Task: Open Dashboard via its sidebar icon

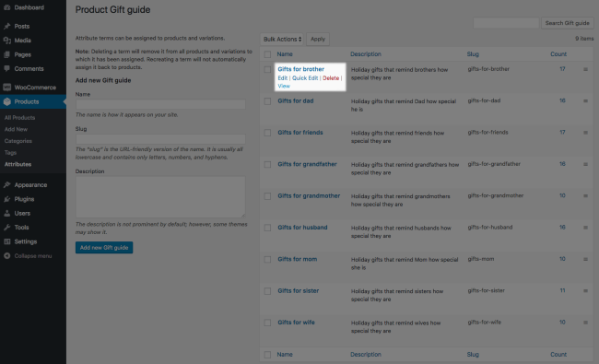Action: pyautogui.click(x=6, y=7)
